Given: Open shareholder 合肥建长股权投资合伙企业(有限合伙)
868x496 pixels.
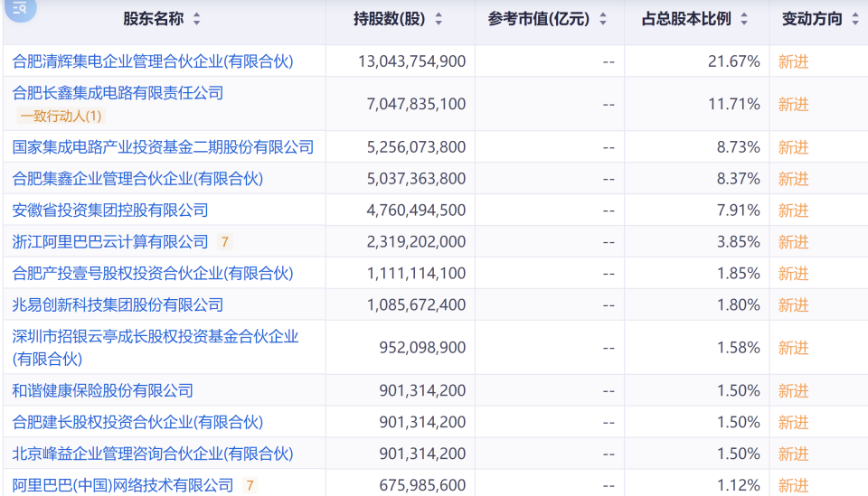Looking at the screenshot, I should coord(137,423).
